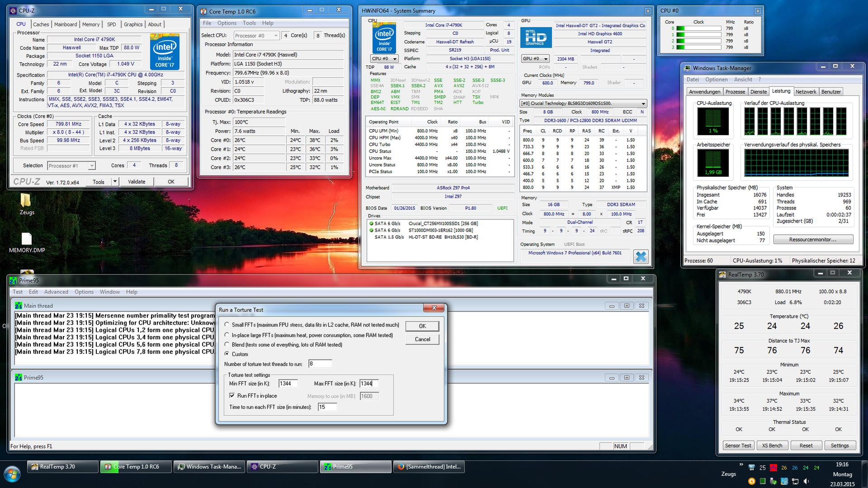Open the Tools dropdown arrow in CPU-Z
This screenshot has width=868, height=488.
coord(115,182)
